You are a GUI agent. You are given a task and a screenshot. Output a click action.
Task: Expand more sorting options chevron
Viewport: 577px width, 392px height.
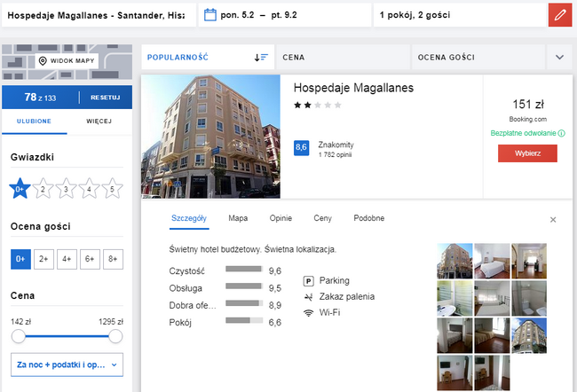[560, 57]
